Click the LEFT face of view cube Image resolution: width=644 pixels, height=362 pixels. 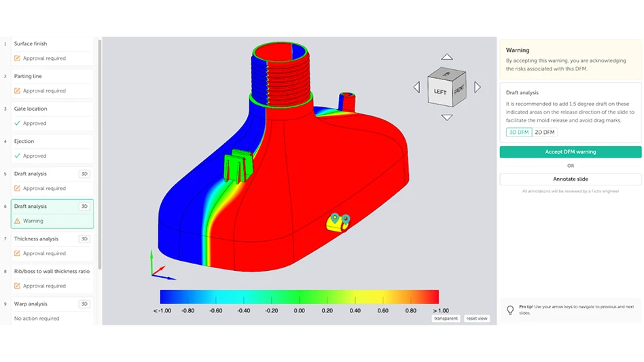pos(440,91)
